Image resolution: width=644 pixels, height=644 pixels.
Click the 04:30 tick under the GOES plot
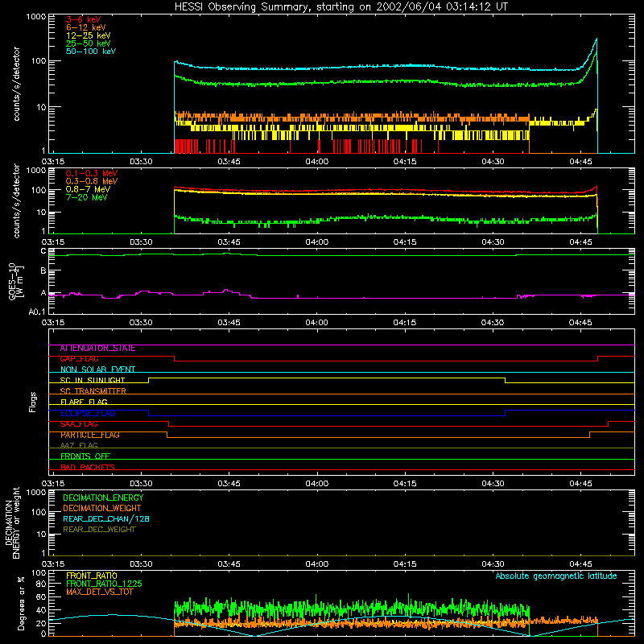click(x=493, y=323)
